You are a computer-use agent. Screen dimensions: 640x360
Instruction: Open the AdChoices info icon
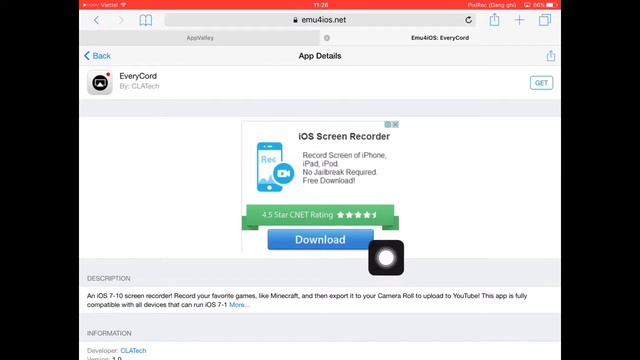388,124
